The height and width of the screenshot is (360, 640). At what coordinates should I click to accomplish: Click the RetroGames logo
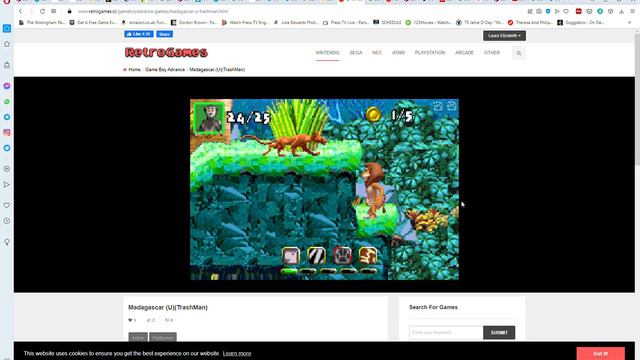click(166, 52)
